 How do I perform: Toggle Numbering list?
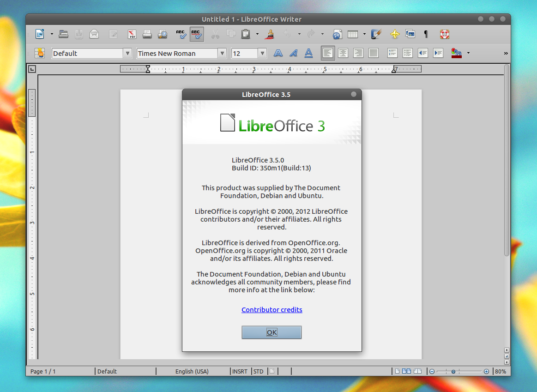[392, 53]
